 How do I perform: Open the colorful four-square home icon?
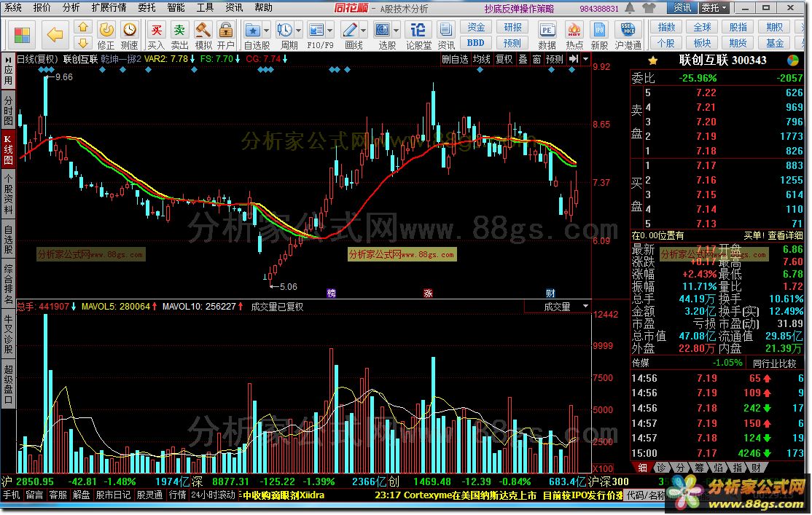[x=23, y=35]
